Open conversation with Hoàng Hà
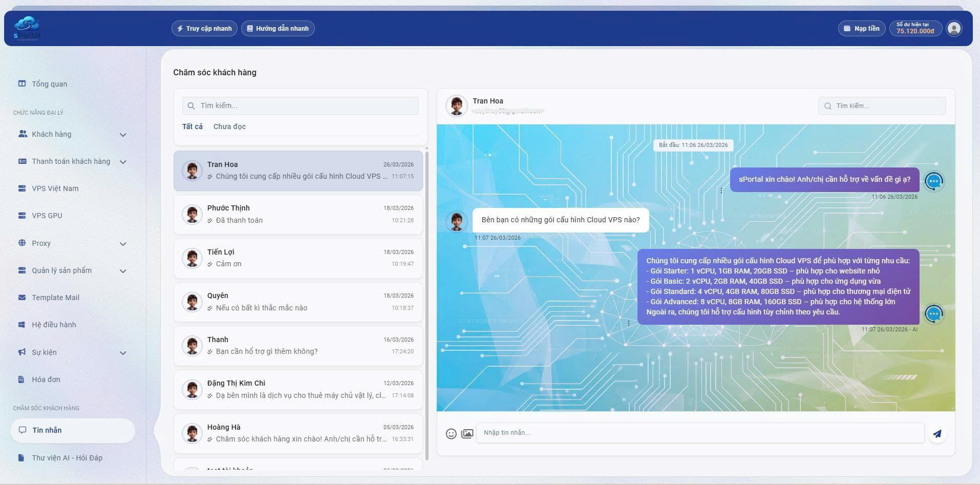The image size is (980, 485). [298, 433]
